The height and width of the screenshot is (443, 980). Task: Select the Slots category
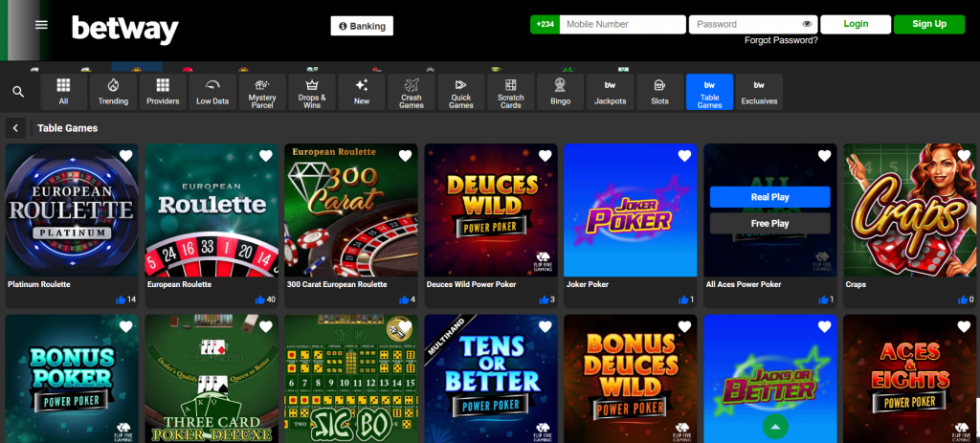(660, 92)
